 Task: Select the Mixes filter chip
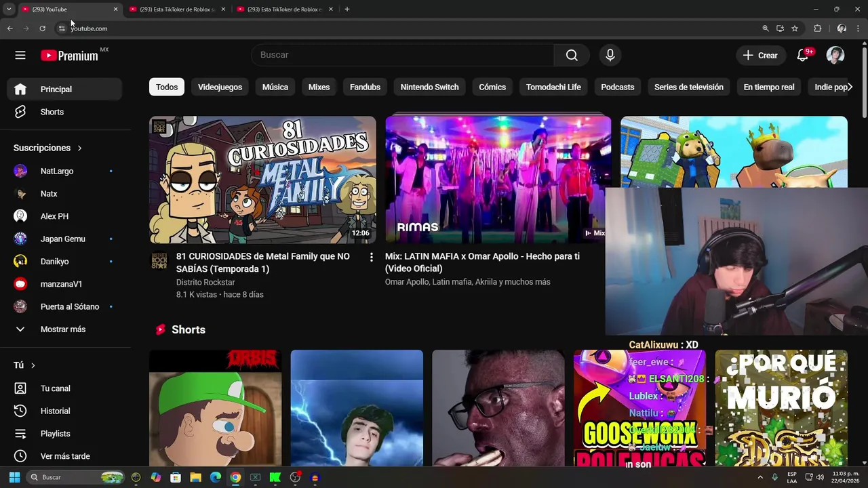click(x=319, y=87)
